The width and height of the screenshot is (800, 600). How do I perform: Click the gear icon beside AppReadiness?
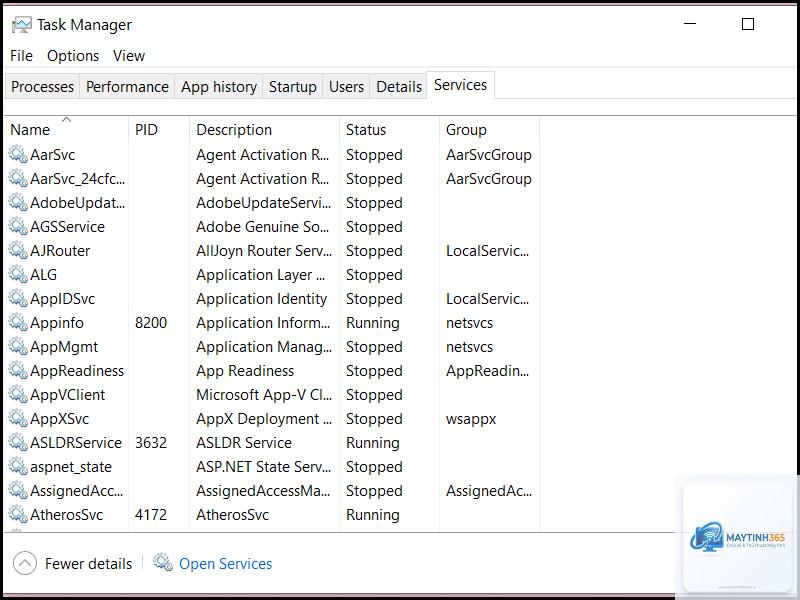(x=18, y=370)
